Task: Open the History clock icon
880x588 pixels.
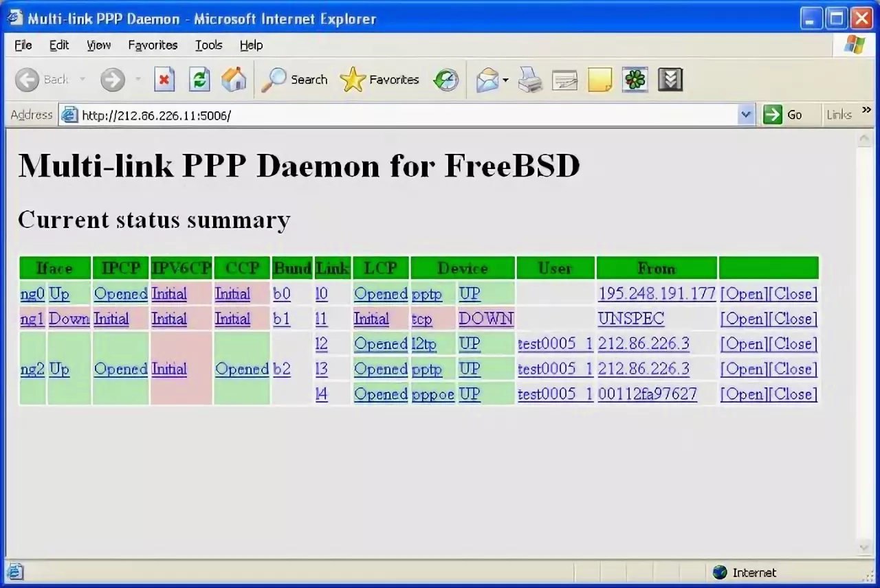Action: click(x=445, y=80)
